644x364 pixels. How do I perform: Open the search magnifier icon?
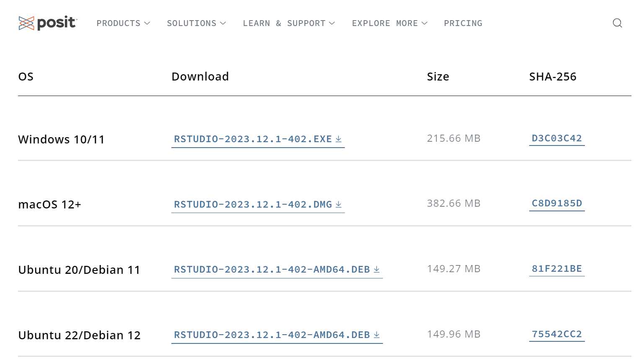tap(617, 23)
